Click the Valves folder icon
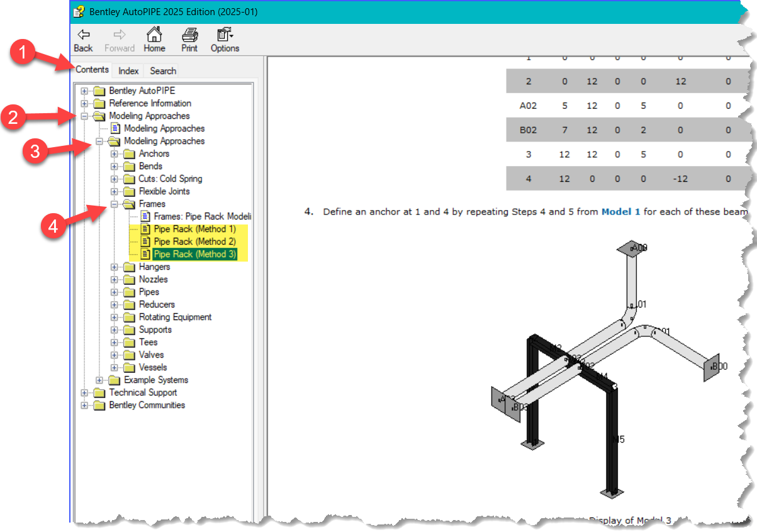Viewport: 757px width, 532px height. [129, 355]
